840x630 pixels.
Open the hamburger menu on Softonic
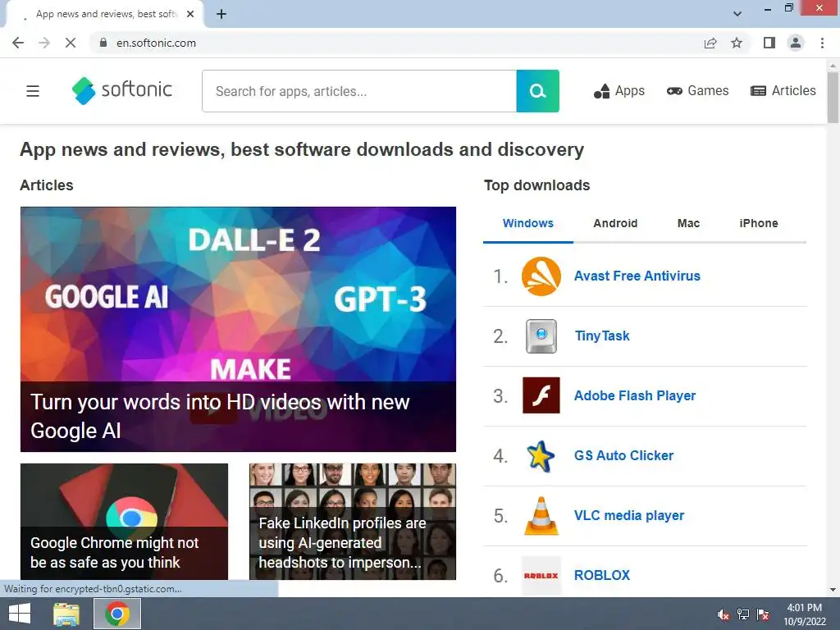point(33,91)
